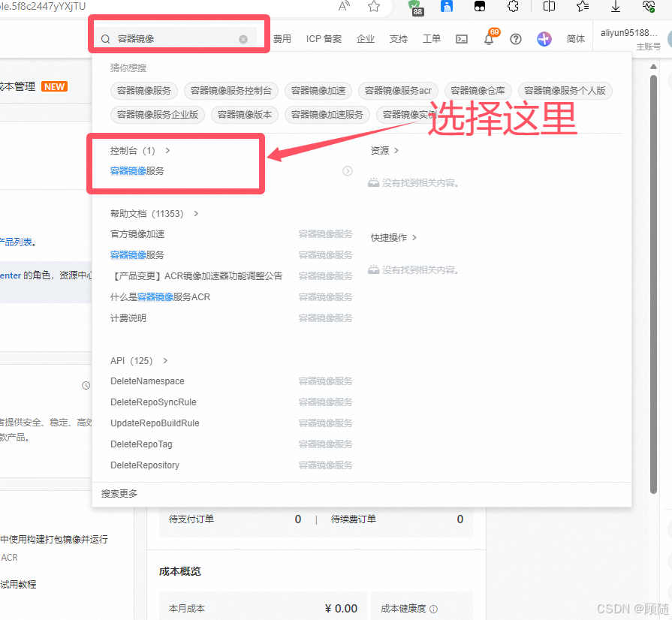
Task: Switch language via 简体
Action: click(x=576, y=39)
